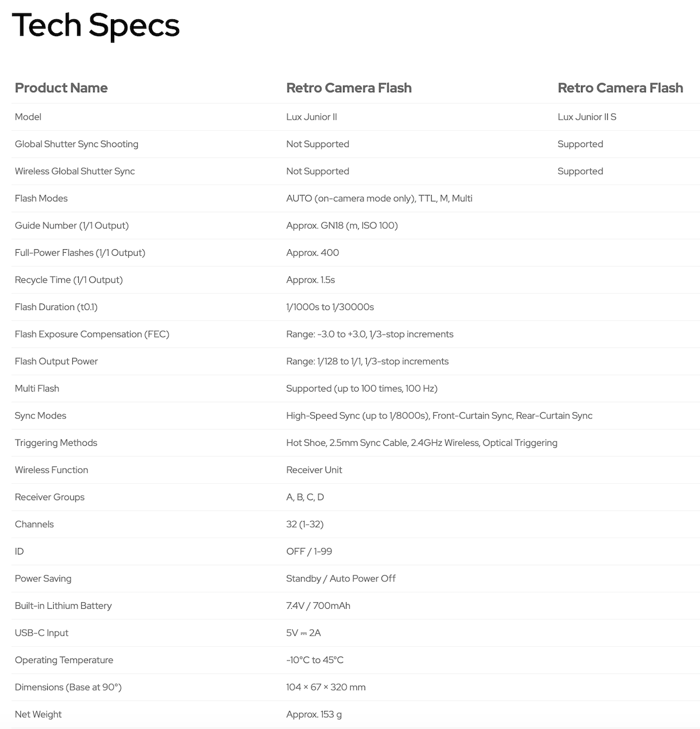The height and width of the screenshot is (729, 700).
Task: Select the Operating Temperature range value
Action: (x=315, y=660)
